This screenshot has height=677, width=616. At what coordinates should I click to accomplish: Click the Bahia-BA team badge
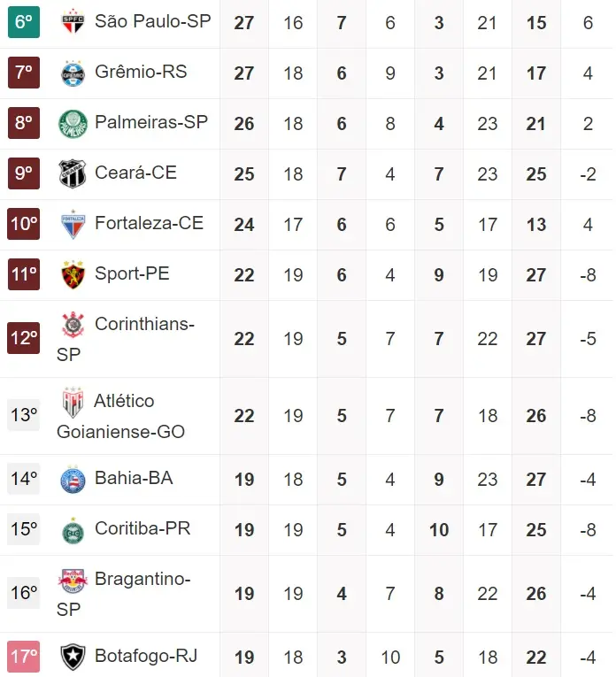point(72,480)
